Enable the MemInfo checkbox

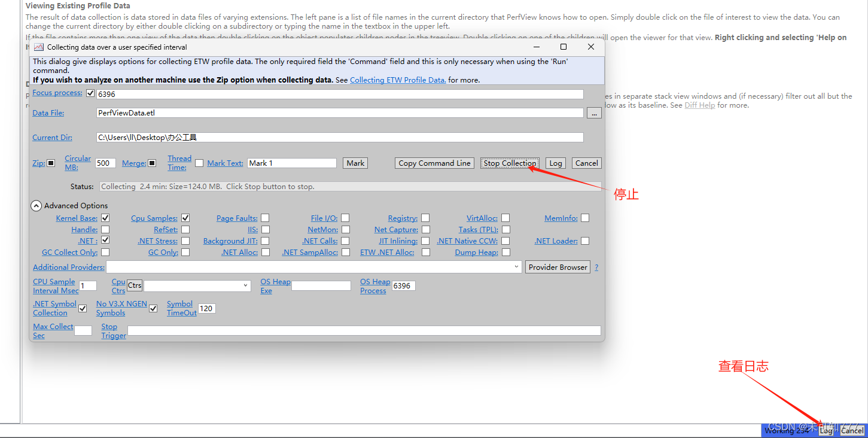coord(585,218)
